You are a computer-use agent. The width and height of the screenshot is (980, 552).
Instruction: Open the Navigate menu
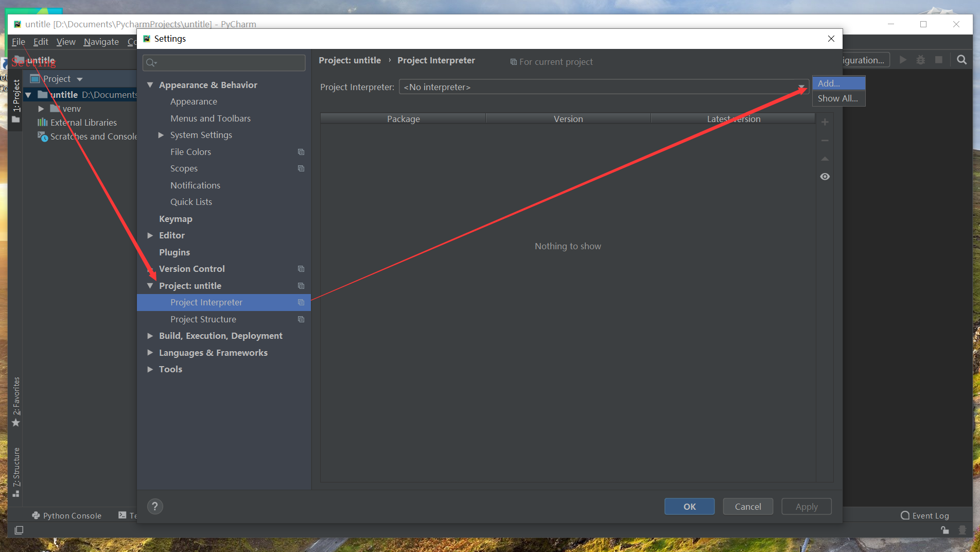tap(101, 42)
